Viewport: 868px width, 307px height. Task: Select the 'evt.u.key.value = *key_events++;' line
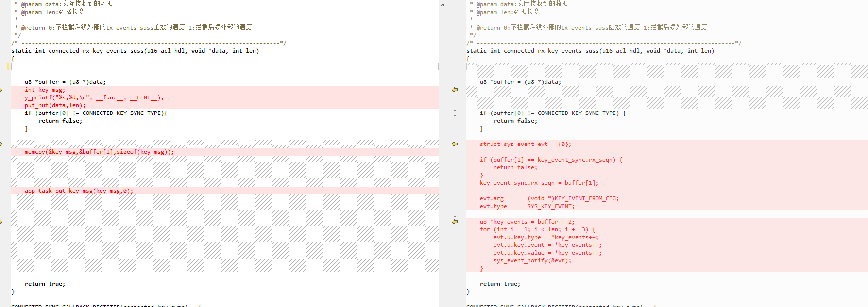[547, 253]
